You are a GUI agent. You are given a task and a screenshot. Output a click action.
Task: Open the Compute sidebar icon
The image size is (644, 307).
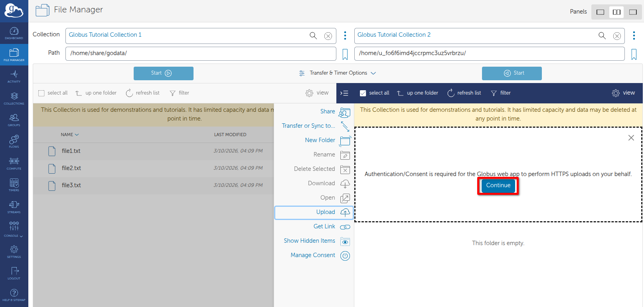tap(14, 163)
